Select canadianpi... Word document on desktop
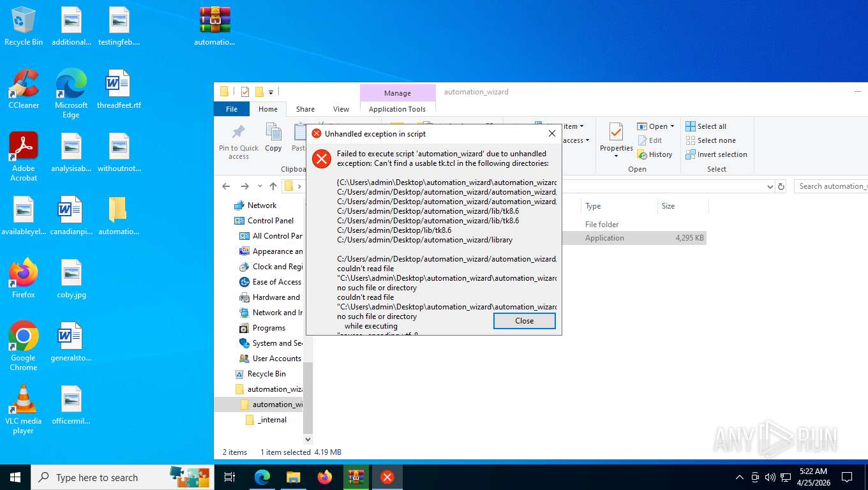 [71, 216]
